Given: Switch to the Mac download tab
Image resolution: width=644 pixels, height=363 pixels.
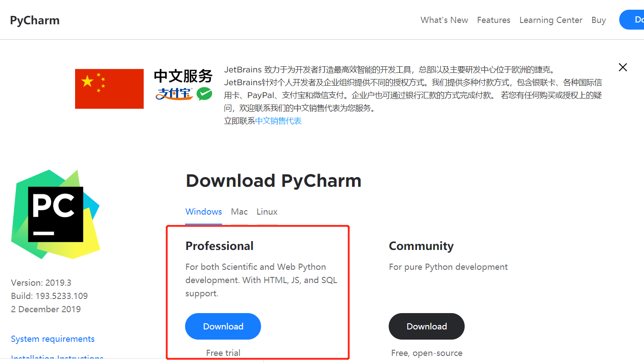Looking at the screenshot, I should [x=239, y=212].
